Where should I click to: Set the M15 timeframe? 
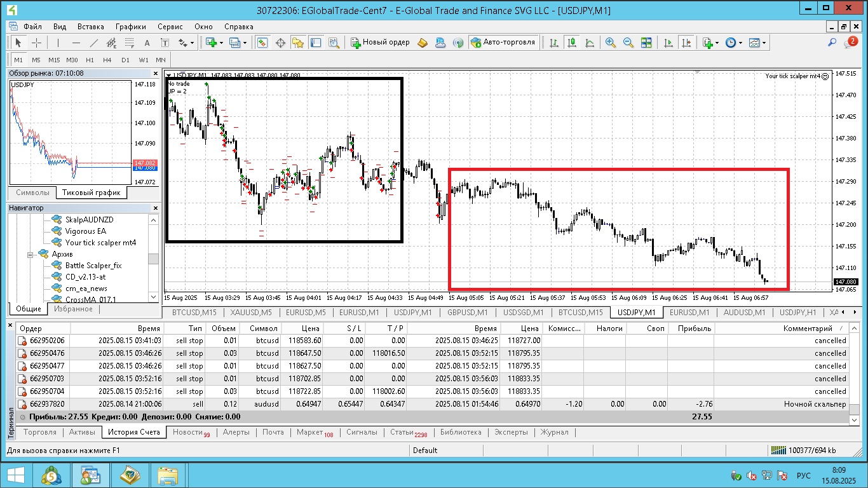54,60
